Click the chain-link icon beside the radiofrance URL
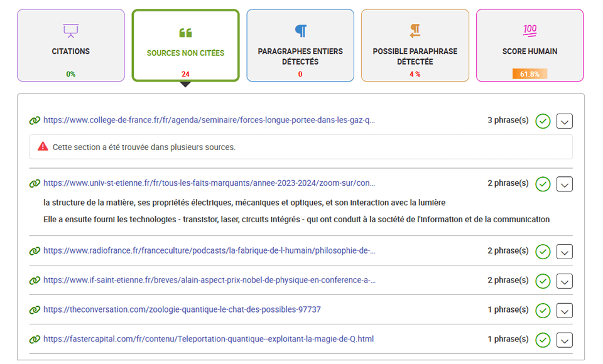Image resolution: width=603 pixels, height=364 pixels. (x=35, y=252)
